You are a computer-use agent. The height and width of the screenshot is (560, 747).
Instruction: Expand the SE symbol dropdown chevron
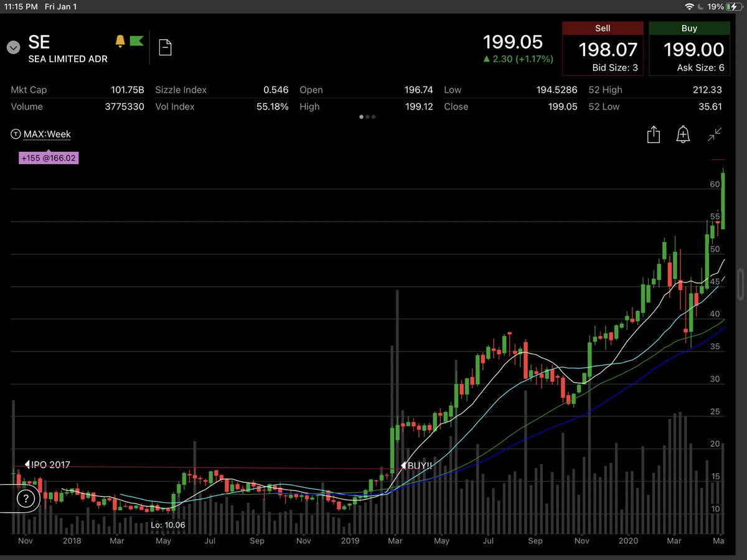coord(12,47)
